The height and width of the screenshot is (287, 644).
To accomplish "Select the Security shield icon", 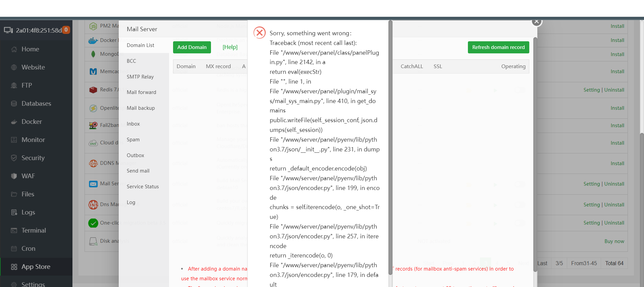I will [14, 158].
